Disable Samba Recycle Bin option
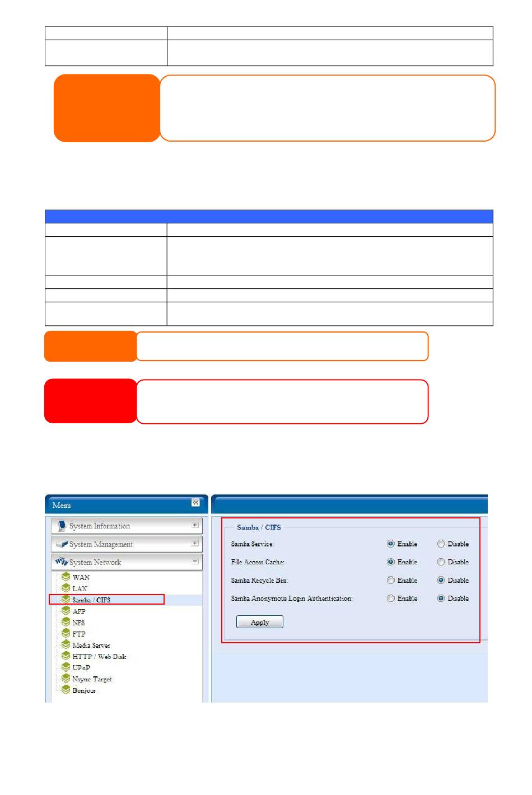 tap(441, 580)
